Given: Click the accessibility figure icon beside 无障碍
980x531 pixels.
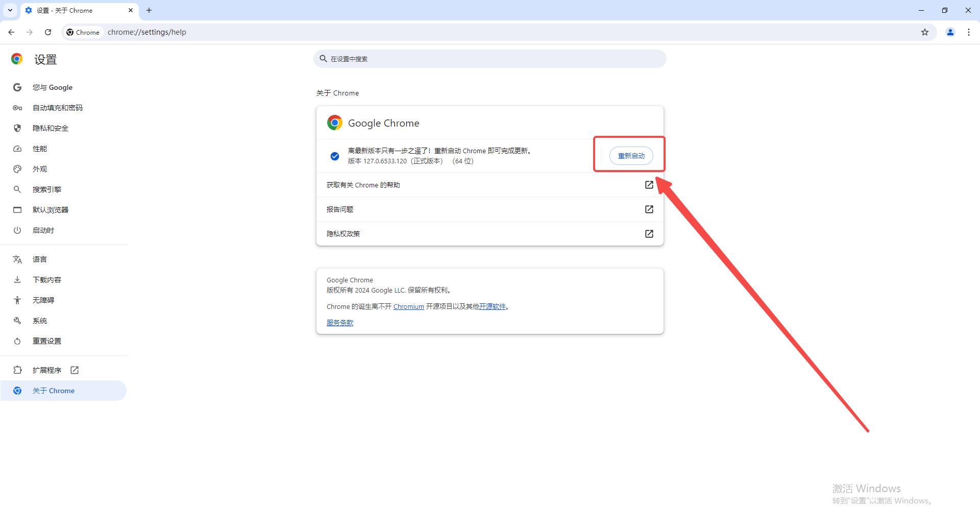Looking at the screenshot, I should tap(17, 300).
